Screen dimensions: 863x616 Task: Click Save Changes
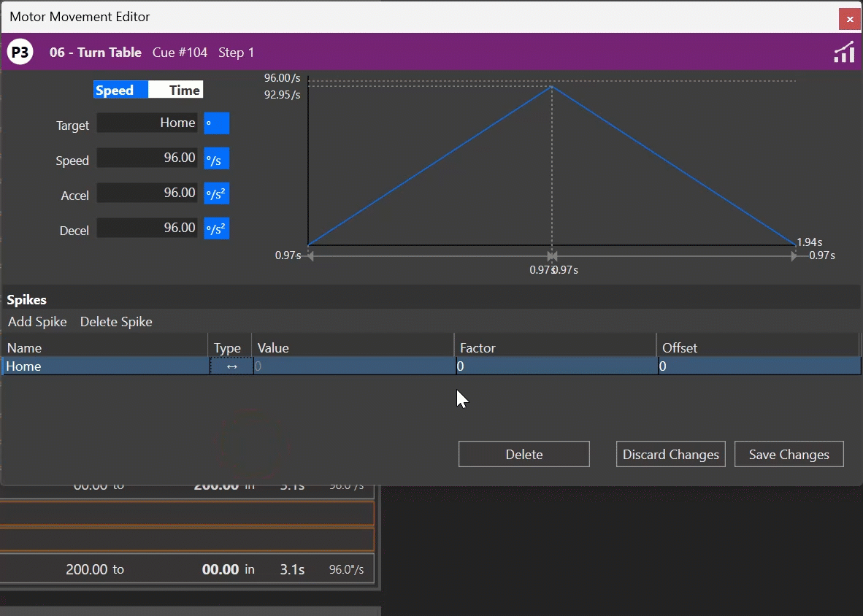789,454
